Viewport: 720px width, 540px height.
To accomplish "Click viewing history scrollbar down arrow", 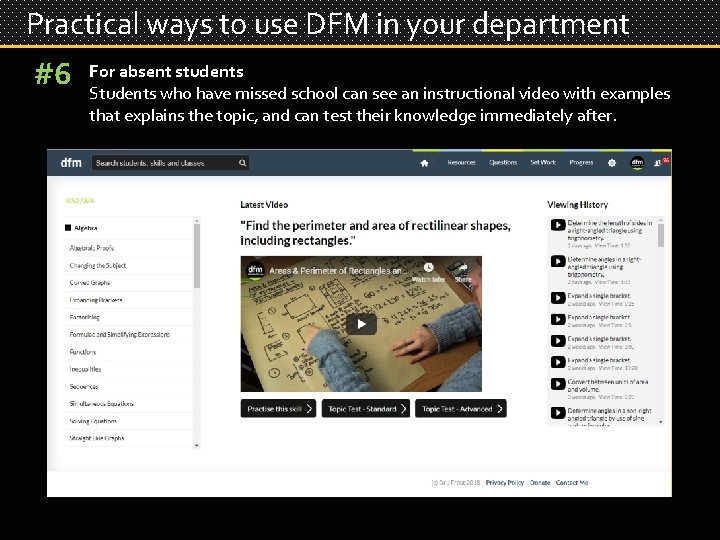I will click(x=661, y=422).
